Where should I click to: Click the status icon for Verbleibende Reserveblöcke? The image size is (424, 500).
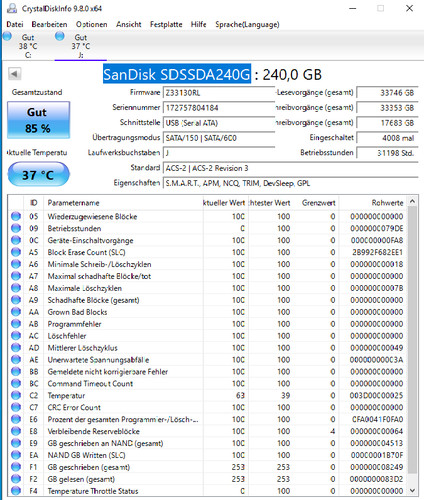point(16,431)
